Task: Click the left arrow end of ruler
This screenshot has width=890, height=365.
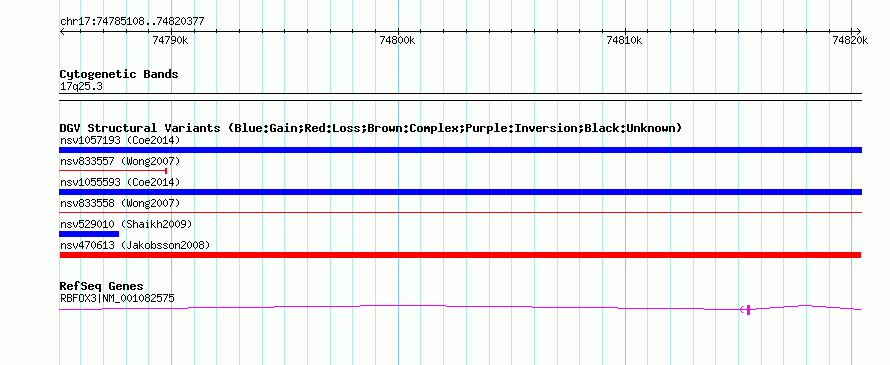Action: coord(62,31)
